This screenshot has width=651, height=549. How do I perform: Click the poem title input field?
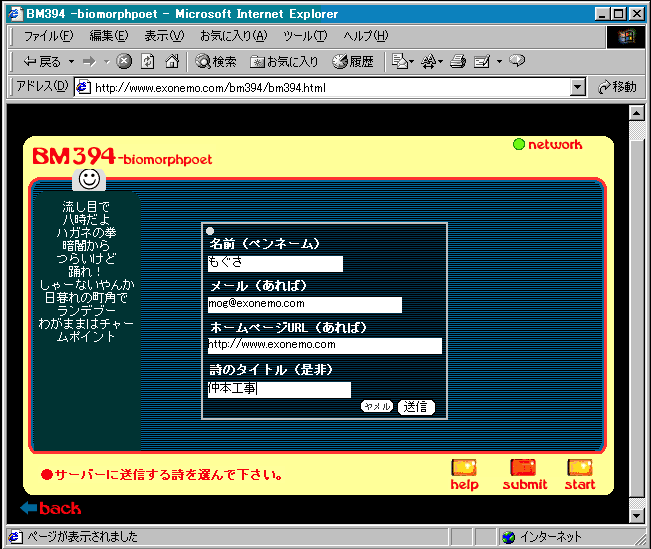(279, 389)
